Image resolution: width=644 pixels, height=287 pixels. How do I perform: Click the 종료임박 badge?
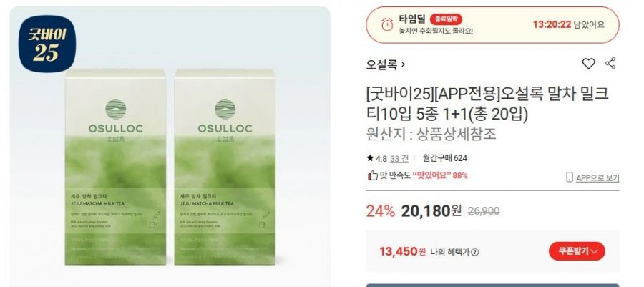[446, 19]
